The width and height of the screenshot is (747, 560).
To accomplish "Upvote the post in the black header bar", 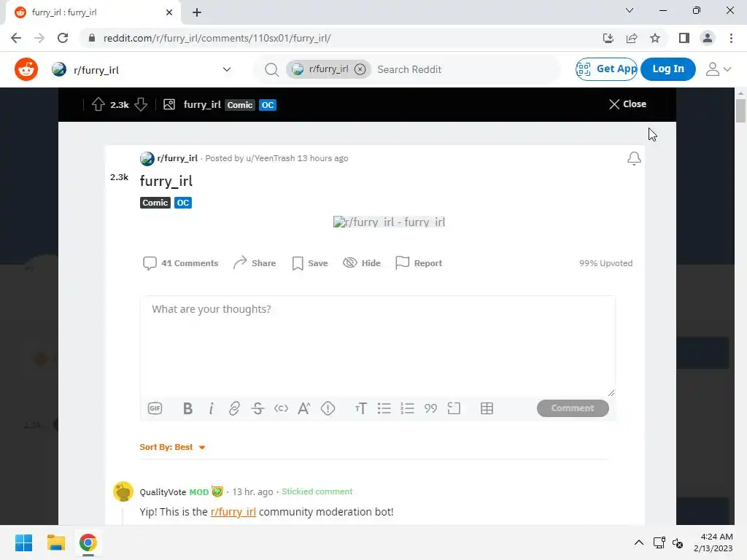I will [x=98, y=104].
